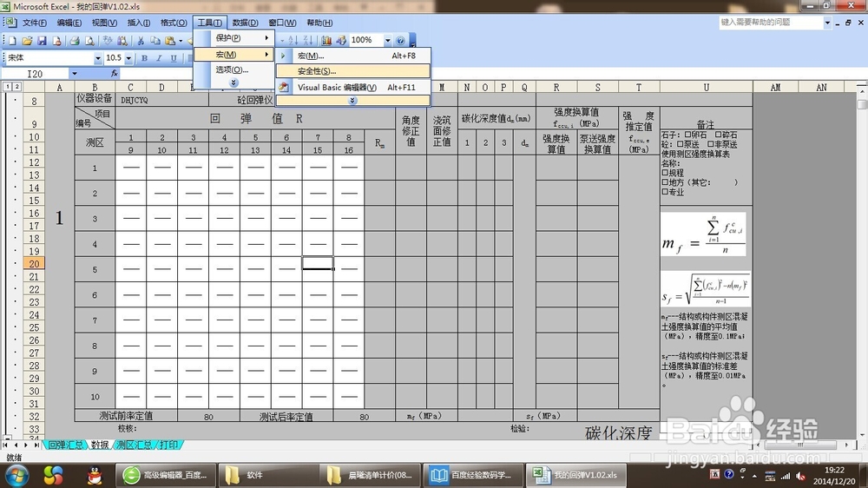Viewport: 868px width, 488px height.
Task: Open 软件 folder taskbar button
Action: 268,475
